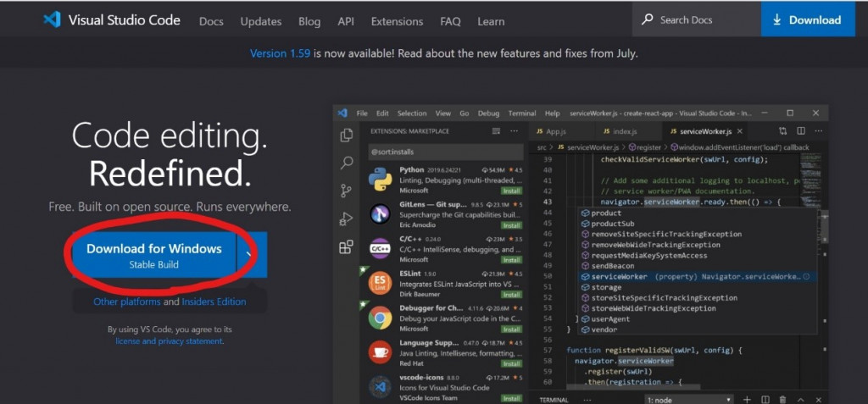Open the File menu in editor preview
868x404 pixels.
pyautogui.click(x=362, y=113)
